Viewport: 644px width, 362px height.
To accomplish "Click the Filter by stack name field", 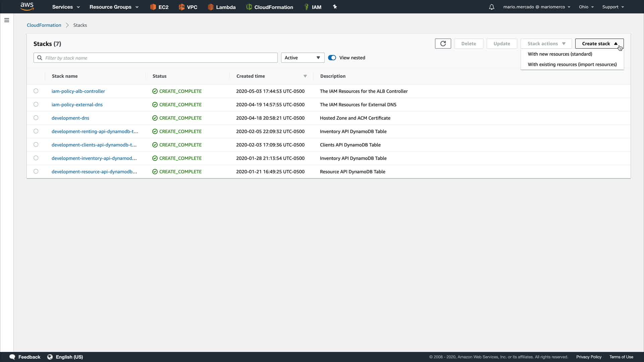I will [x=159, y=58].
